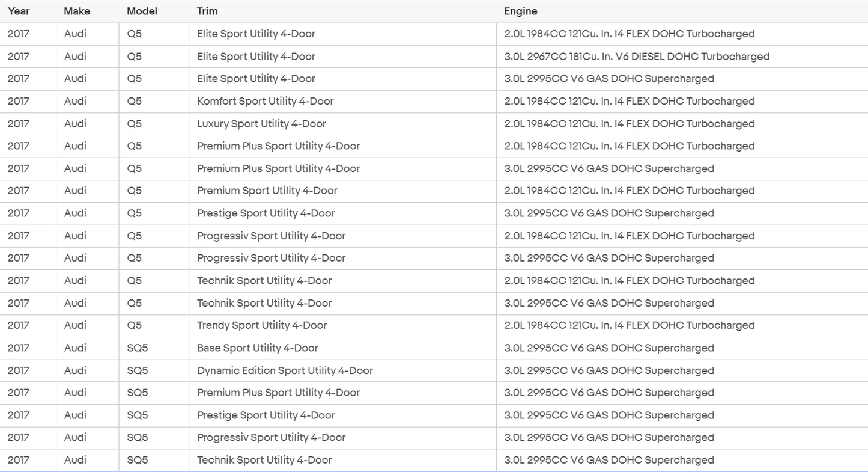
Task: Click the Year column header
Action: pyautogui.click(x=28, y=11)
